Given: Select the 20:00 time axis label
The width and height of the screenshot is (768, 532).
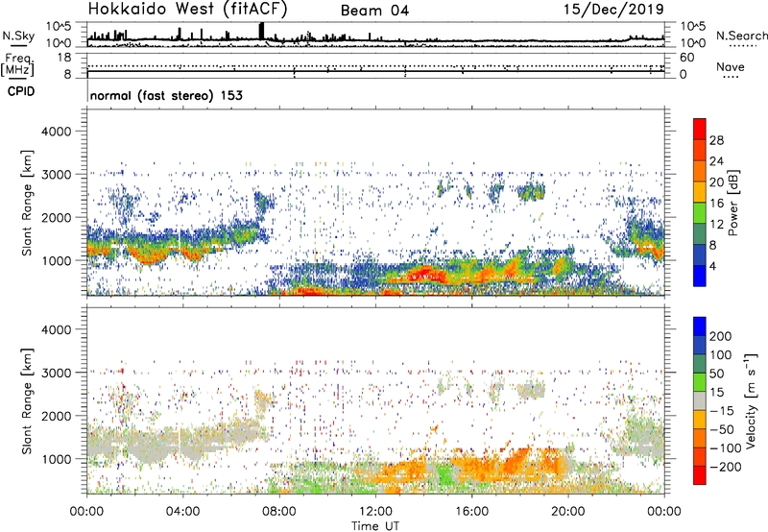Looking at the screenshot, I should click(x=567, y=512).
